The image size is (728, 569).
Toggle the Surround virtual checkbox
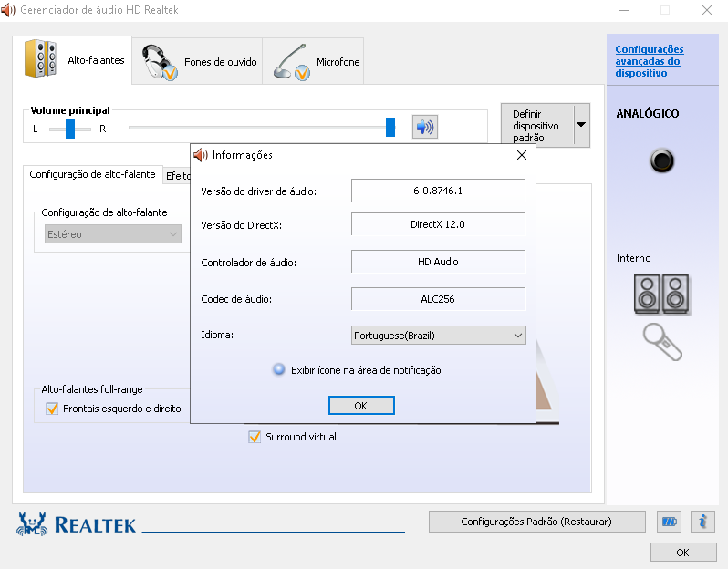pos(255,437)
